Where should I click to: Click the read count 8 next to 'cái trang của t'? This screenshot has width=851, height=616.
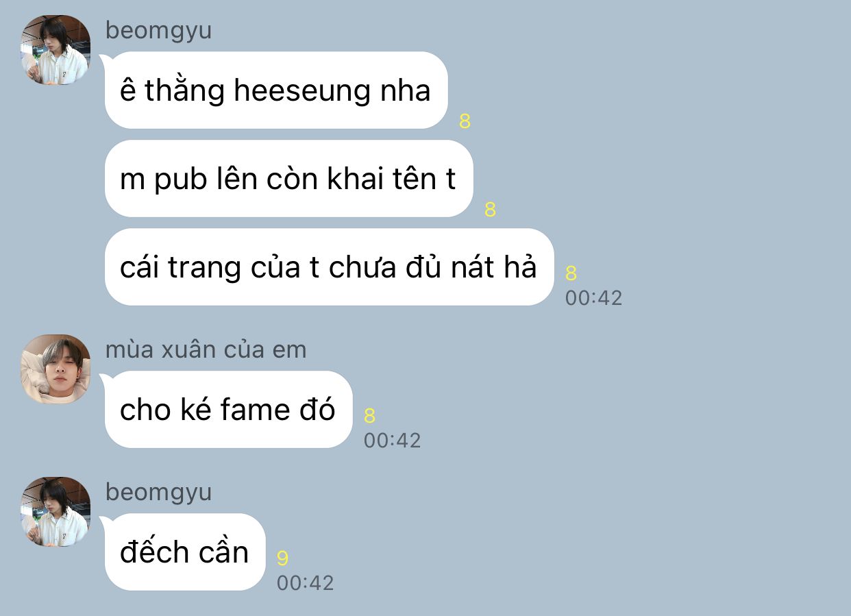tap(571, 273)
